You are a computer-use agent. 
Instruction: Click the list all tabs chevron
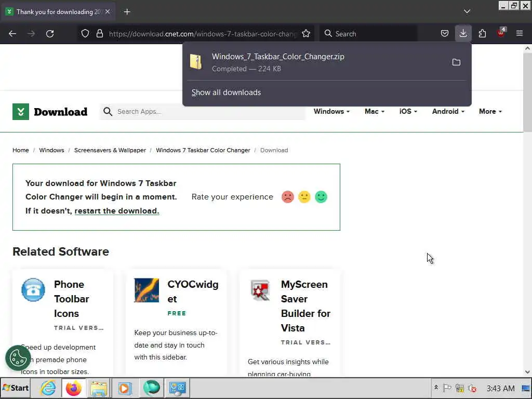(467, 11)
